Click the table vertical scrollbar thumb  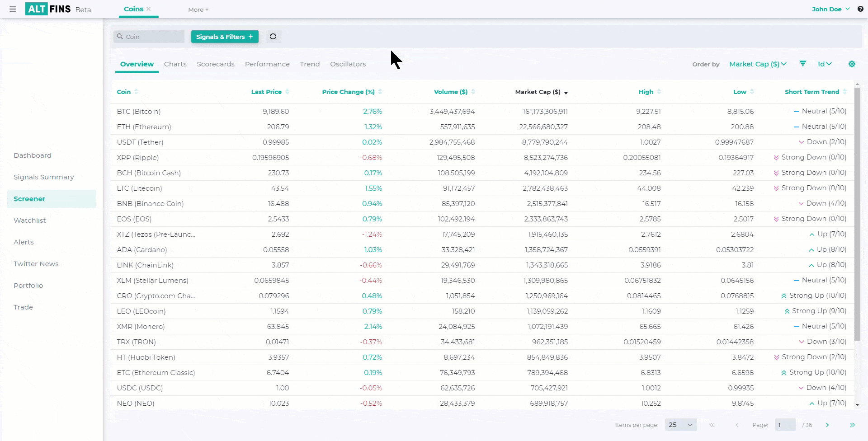pyautogui.click(x=857, y=214)
